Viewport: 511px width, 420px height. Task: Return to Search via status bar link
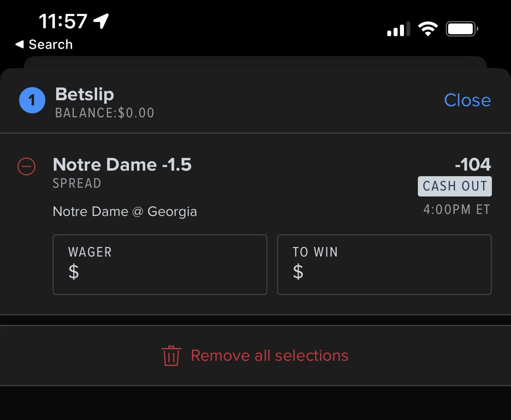click(x=51, y=45)
